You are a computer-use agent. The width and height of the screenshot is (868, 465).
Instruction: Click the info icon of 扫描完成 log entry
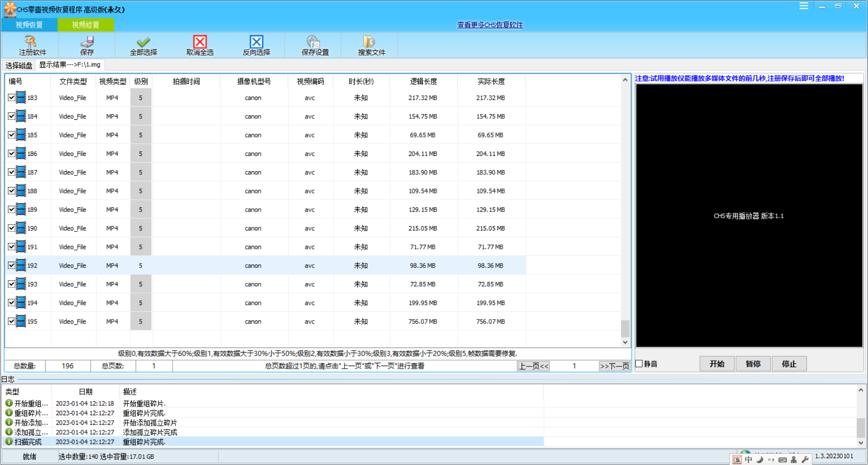click(x=9, y=442)
